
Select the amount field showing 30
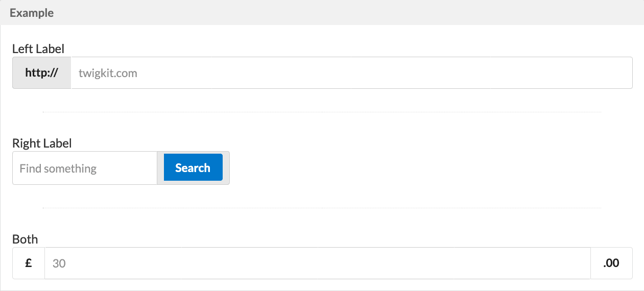(318, 263)
